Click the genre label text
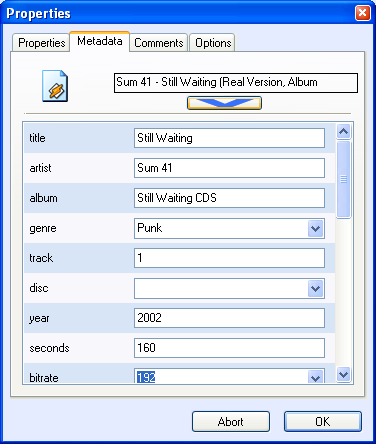This screenshot has width=376, height=444. click(x=43, y=229)
